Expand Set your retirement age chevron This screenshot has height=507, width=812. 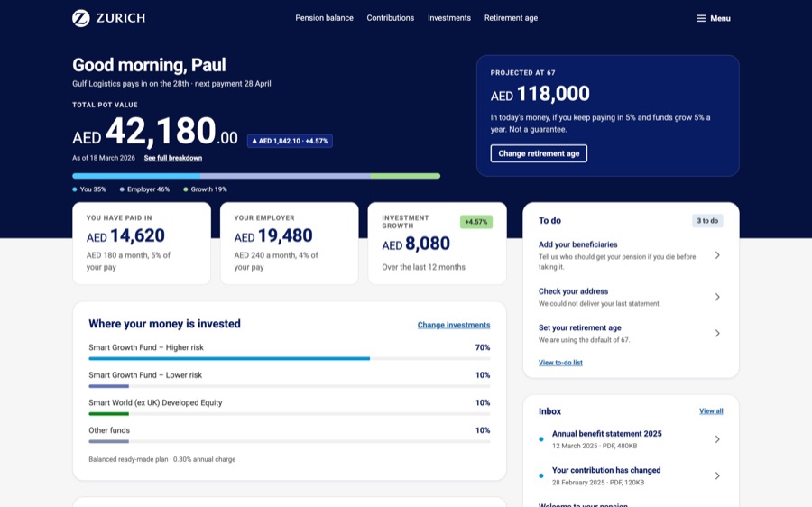pyautogui.click(x=717, y=333)
